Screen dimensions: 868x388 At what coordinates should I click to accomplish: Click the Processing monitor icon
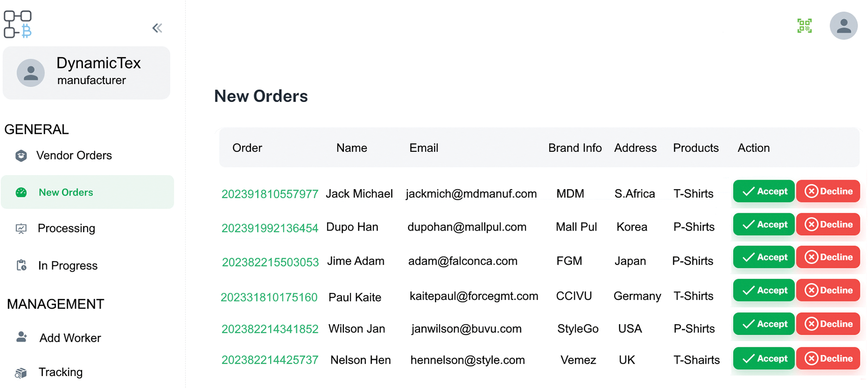pyautogui.click(x=21, y=229)
